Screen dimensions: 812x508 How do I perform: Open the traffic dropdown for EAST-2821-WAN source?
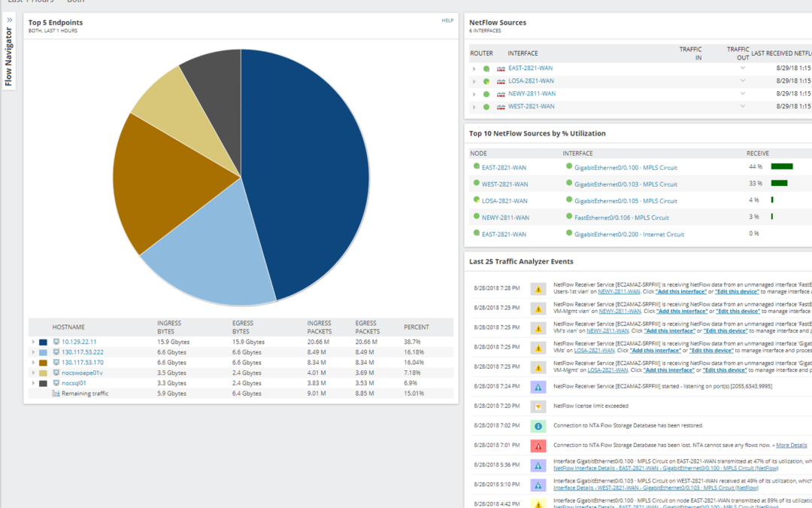click(x=743, y=68)
